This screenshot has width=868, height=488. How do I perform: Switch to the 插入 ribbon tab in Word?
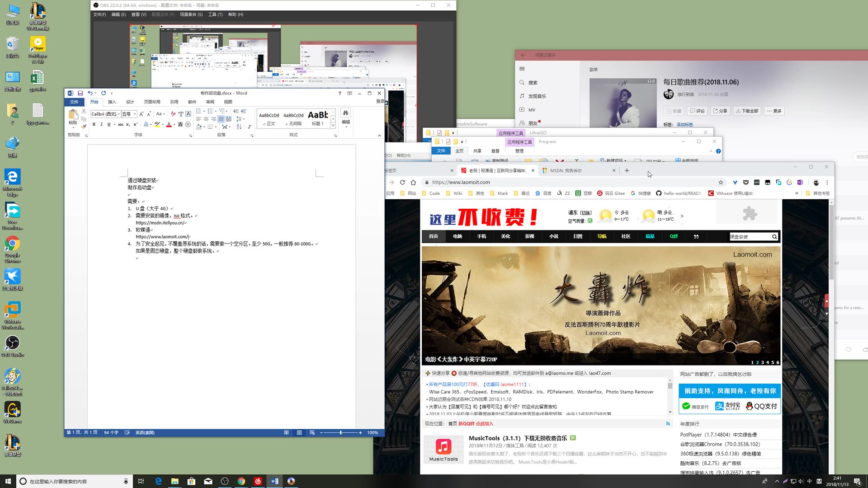click(x=112, y=102)
